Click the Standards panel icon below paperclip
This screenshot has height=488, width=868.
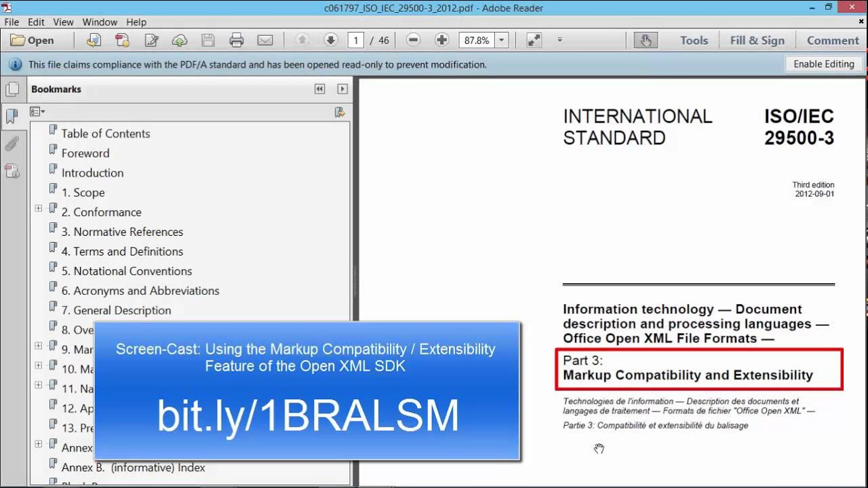coord(12,171)
